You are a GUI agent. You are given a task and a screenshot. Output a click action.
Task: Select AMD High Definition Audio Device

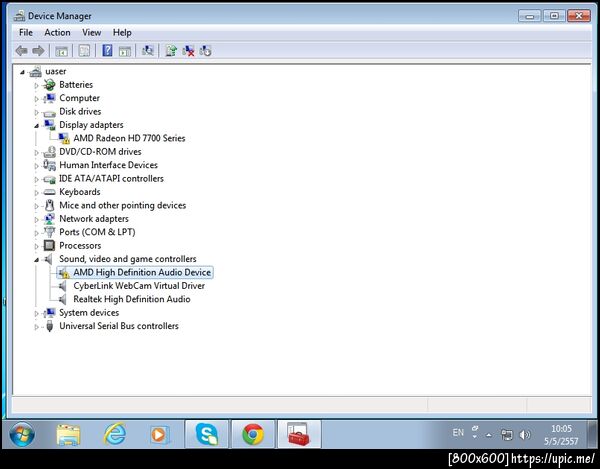142,272
